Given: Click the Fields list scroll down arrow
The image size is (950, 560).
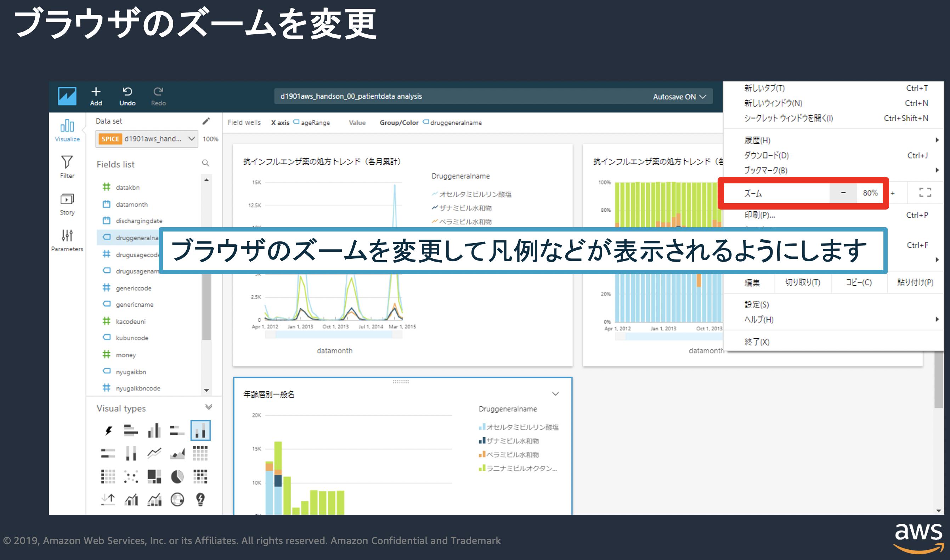Looking at the screenshot, I should click(206, 390).
